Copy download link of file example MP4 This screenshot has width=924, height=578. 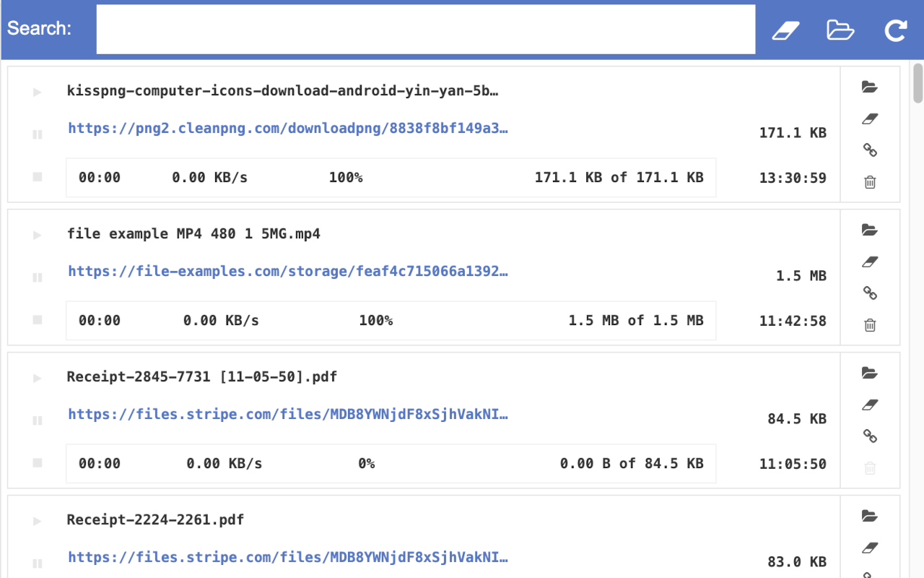[870, 293]
